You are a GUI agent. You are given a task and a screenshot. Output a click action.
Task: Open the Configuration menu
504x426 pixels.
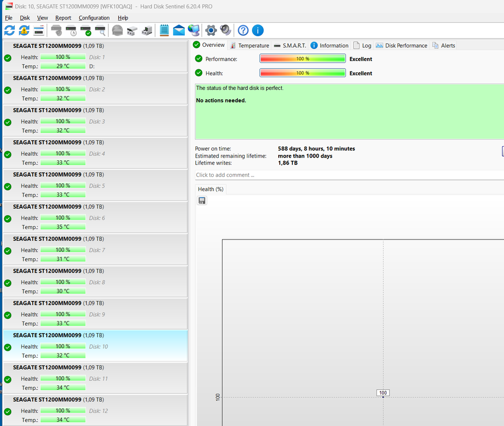pyautogui.click(x=94, y=18)
